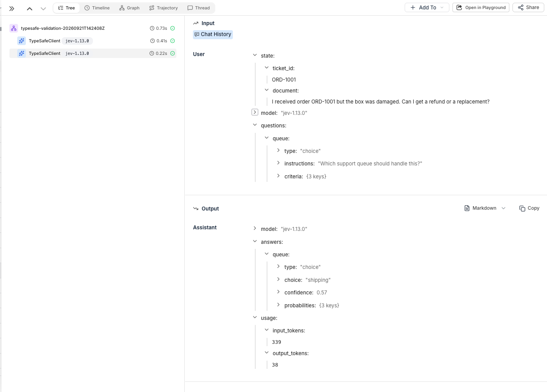Viewport: 547px width, 392px height.
Task: Click the Input section trend icon
Action: 196,24
